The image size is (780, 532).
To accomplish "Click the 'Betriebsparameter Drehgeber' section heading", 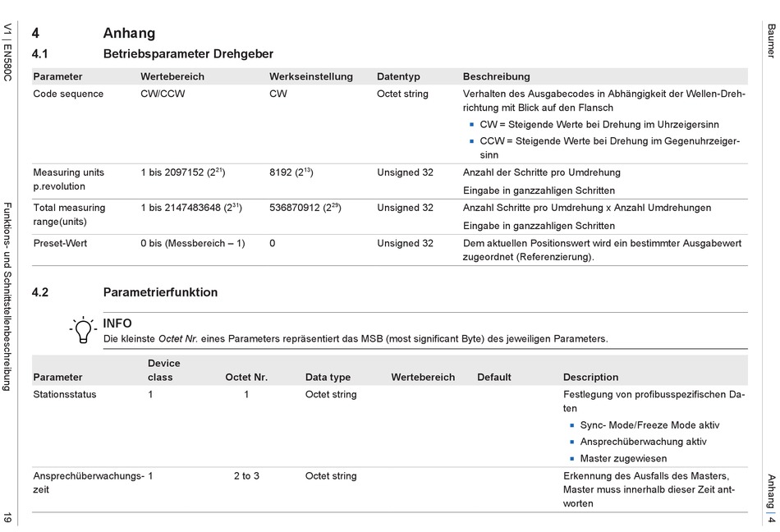I will click(x=188, y=54).
